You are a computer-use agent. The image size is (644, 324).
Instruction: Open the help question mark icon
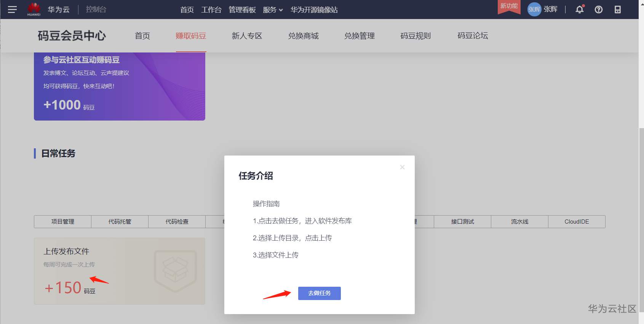[x=599, y=10]
